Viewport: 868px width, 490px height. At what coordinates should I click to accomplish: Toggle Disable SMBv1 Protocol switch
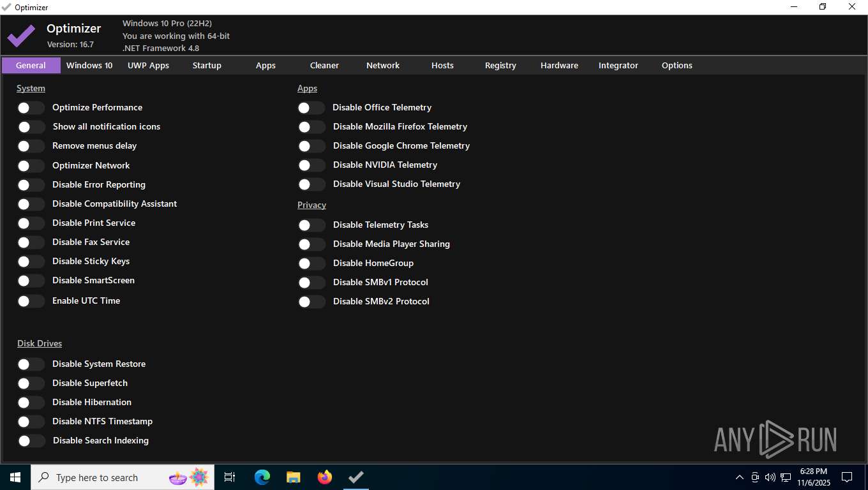click(311, 283)
